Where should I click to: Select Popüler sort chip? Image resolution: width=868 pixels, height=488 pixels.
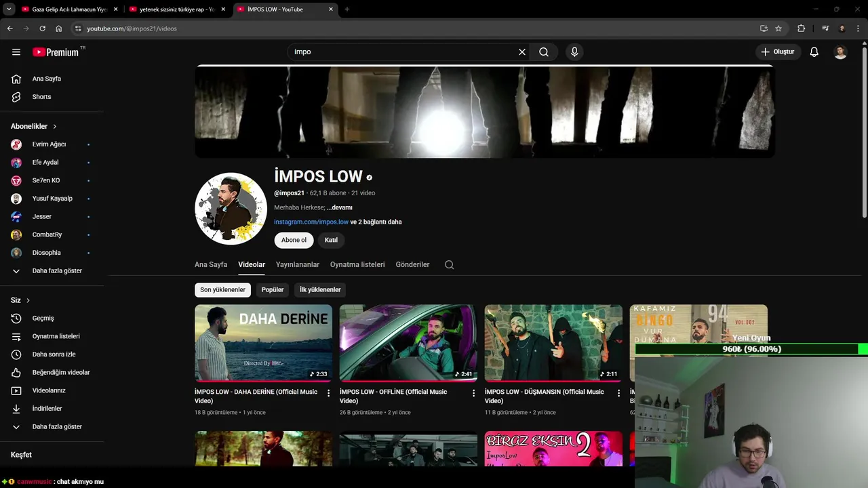click(273, 289)
